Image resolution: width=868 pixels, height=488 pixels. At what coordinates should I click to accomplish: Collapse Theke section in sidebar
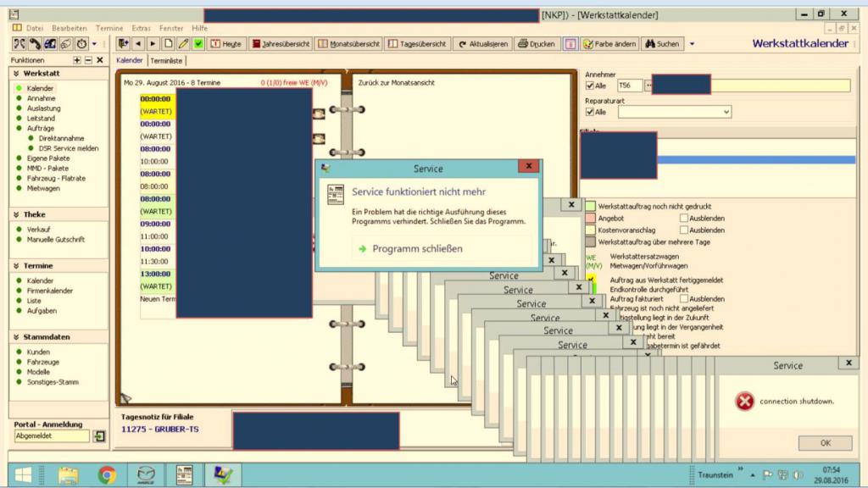(x=16, y=214)
